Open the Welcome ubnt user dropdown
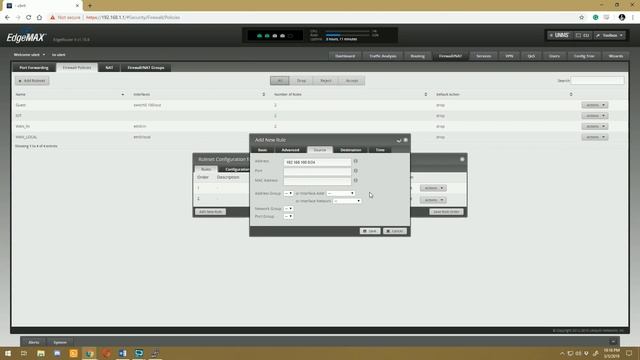The image size is (640, 360). point(29,55)
